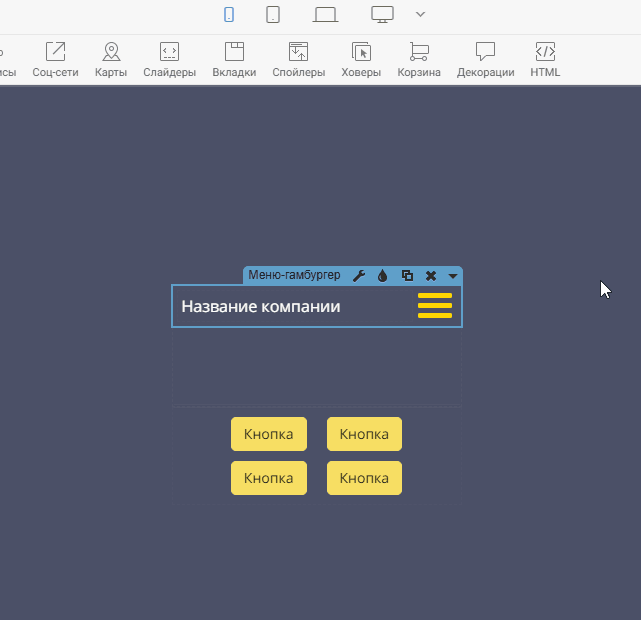
Task: Open the Спойлеры widget category
Action: tap(298, 59)
